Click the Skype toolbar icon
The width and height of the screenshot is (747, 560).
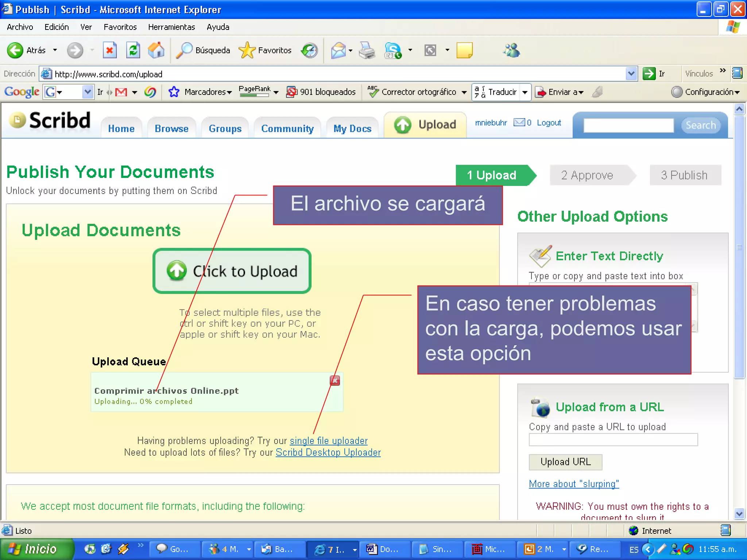pos(393,50)
